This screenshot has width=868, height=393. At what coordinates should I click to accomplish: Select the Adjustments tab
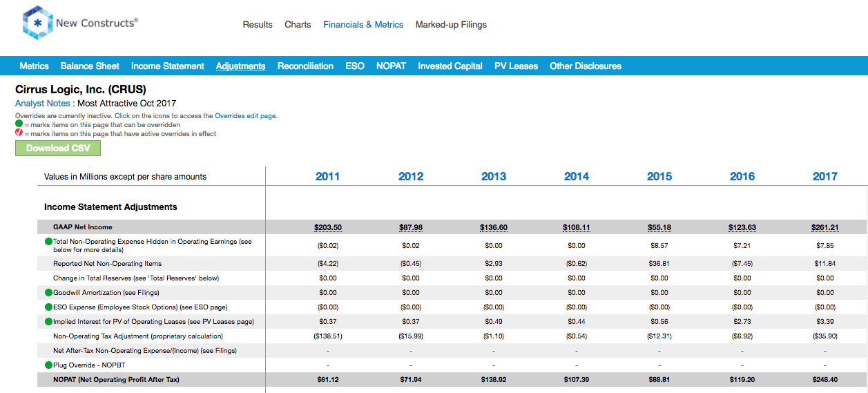coord(240,66)
